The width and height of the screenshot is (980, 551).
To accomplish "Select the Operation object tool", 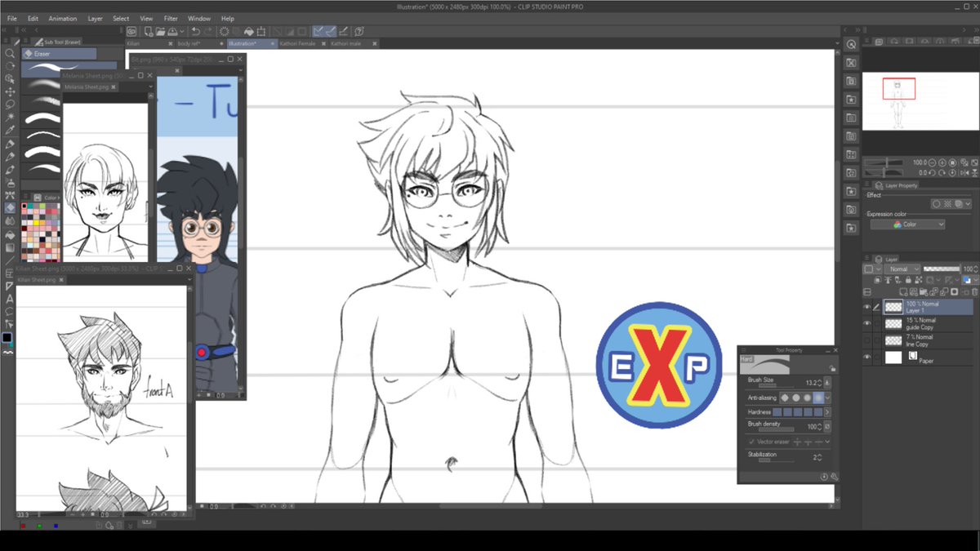I will (x=9, y=78).
